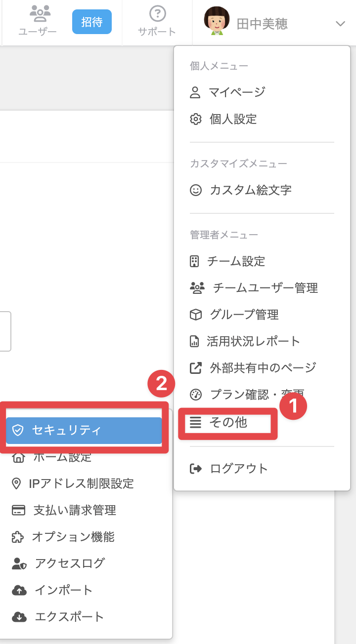Collapse the user menu chevron arrow
This screenshot has height=644, width=356.
tap(340, 24)
